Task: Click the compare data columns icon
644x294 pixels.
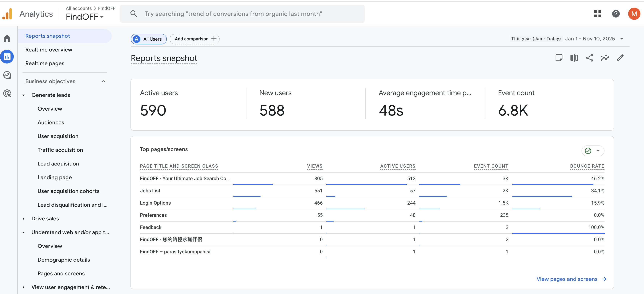Action: 574,58
